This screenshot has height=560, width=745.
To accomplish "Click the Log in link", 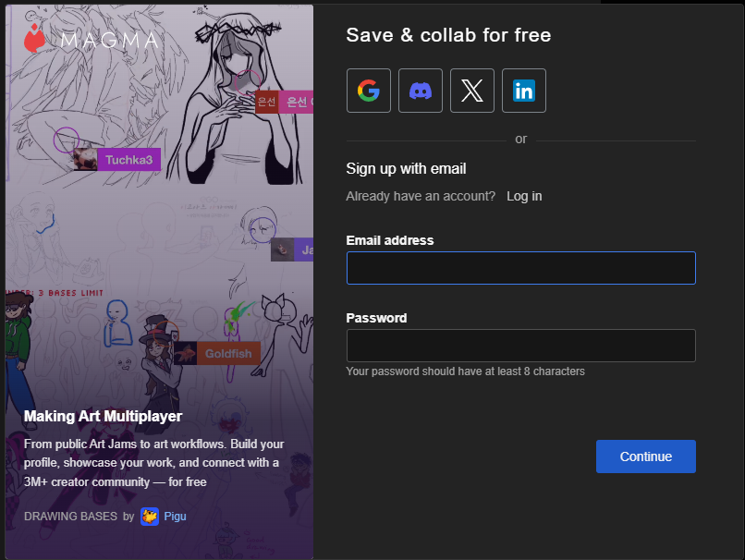I will (x=524, y=196).
